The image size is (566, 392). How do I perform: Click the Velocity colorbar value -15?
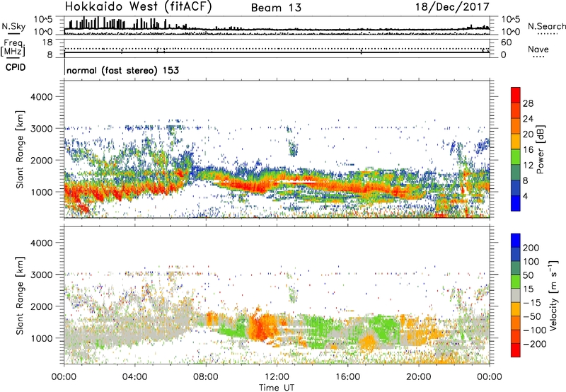[x=532, y=302]
